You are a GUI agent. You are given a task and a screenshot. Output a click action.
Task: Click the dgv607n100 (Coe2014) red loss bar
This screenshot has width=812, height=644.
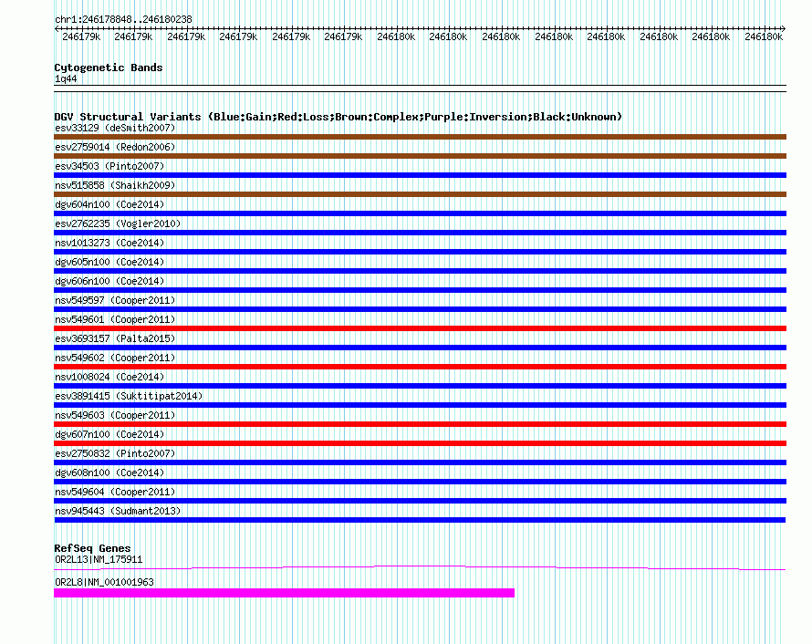420,443
